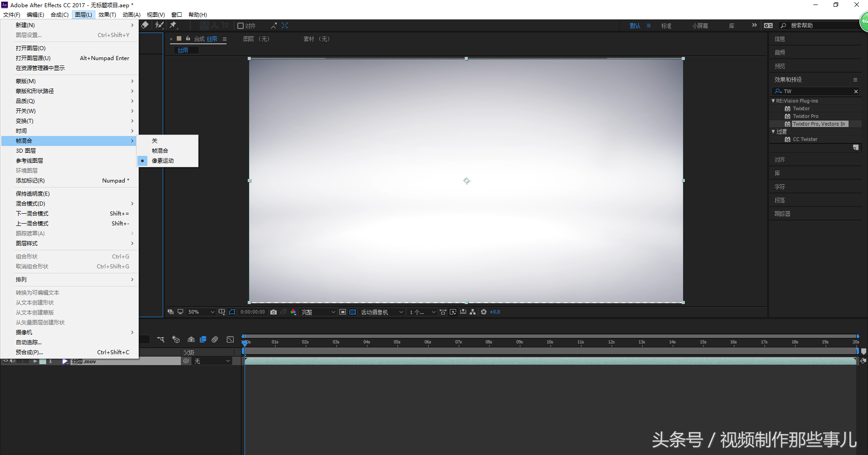This screenshot has height=455, width=868.
Task: Take a snapshot with camera icon
Action: (274, 312)
